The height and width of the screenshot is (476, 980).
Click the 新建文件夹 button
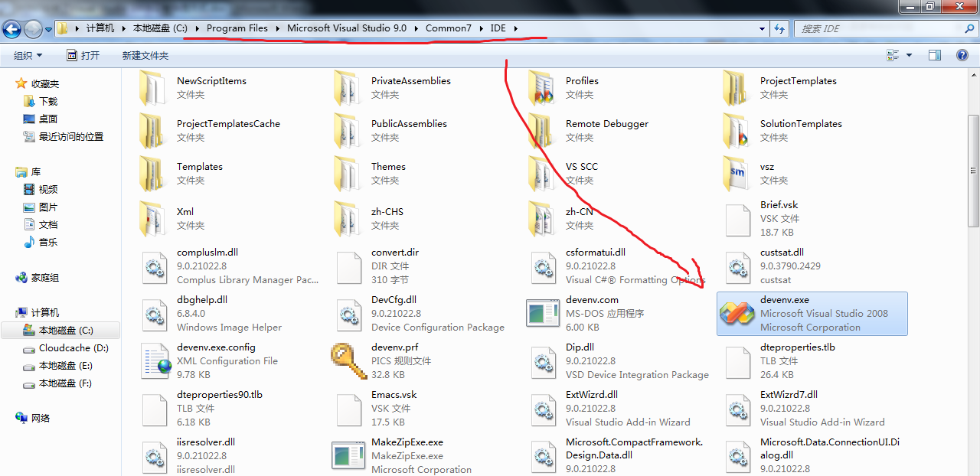pyautogui.click(x=145, y=55)
